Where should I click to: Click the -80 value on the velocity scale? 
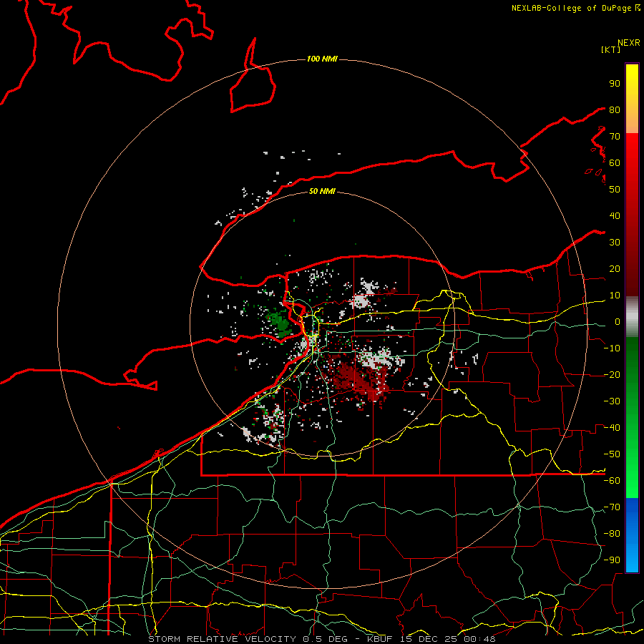point(612,534)
